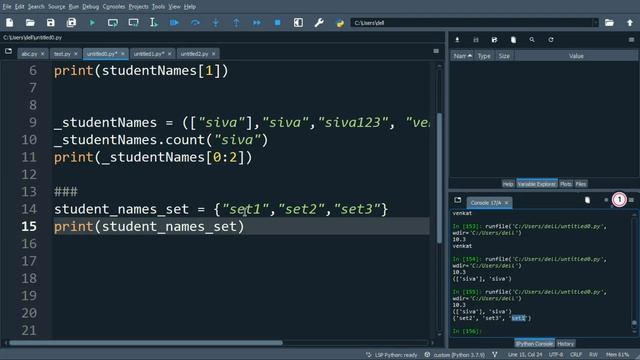Close the untitled2.py tab
Viewport: 640px width, 360px height.
(x=213, y=54)
